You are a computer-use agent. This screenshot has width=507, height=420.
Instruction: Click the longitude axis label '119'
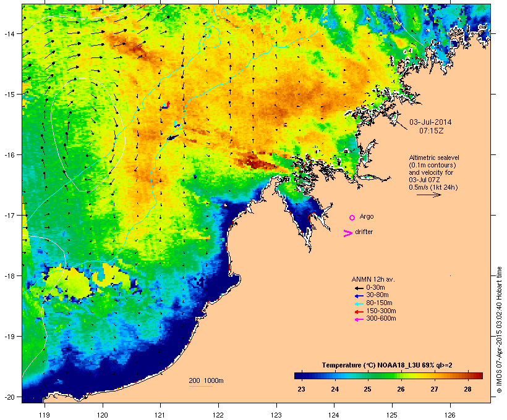point(45,415)
